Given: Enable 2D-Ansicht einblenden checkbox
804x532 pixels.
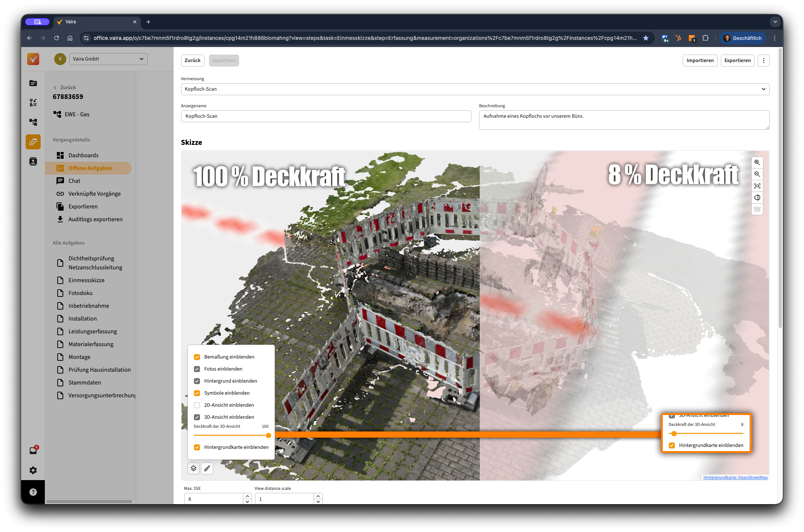Looking at the screenshot, I should (197, 405).
